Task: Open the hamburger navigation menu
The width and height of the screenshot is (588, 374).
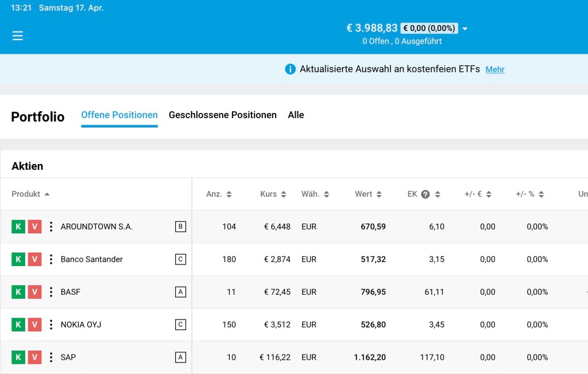Action: coord(18,36)
